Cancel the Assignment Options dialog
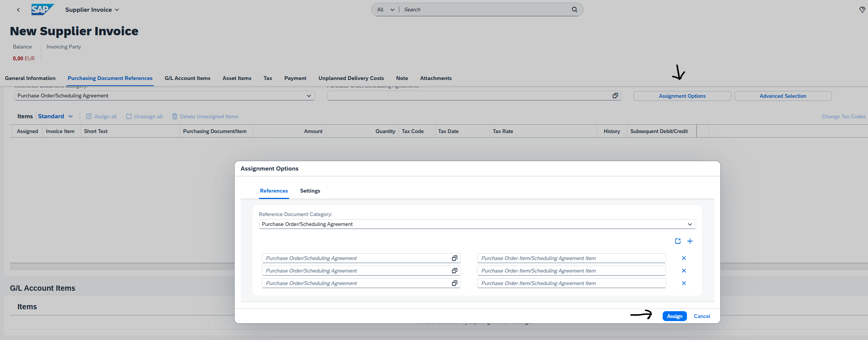The height and width of the screenshot is (340, 868). pyautogui.click(x=702, y=316)
